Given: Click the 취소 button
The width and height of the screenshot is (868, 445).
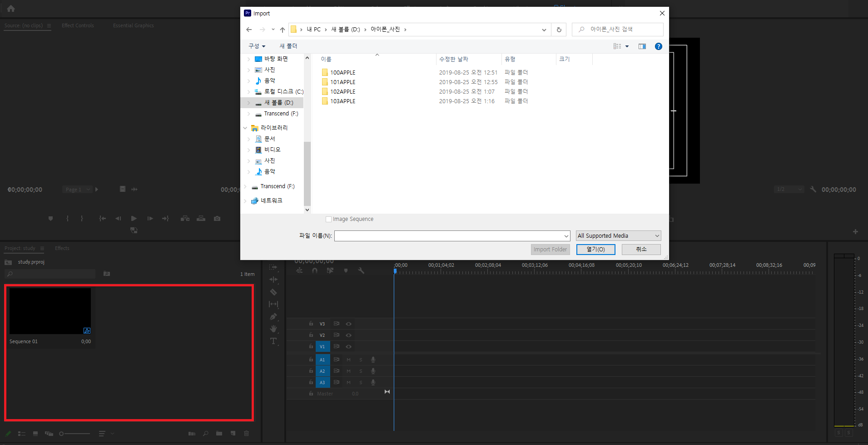Looking at the screenshot, I should 641,250.
